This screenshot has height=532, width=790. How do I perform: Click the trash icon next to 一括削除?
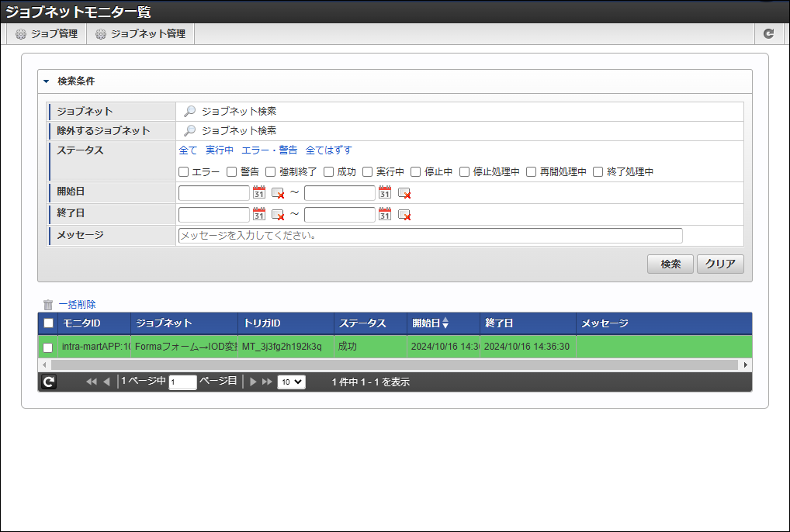tap(48, 305)
